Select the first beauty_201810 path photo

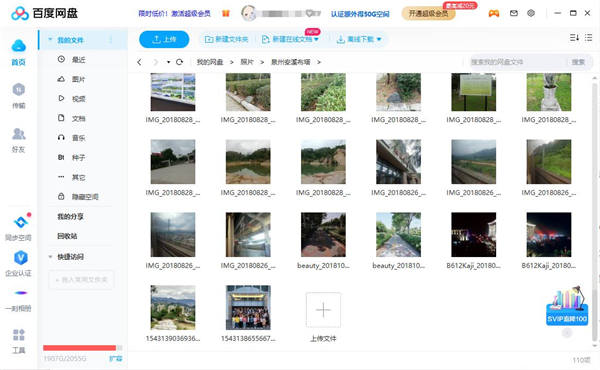coord(323,235)
